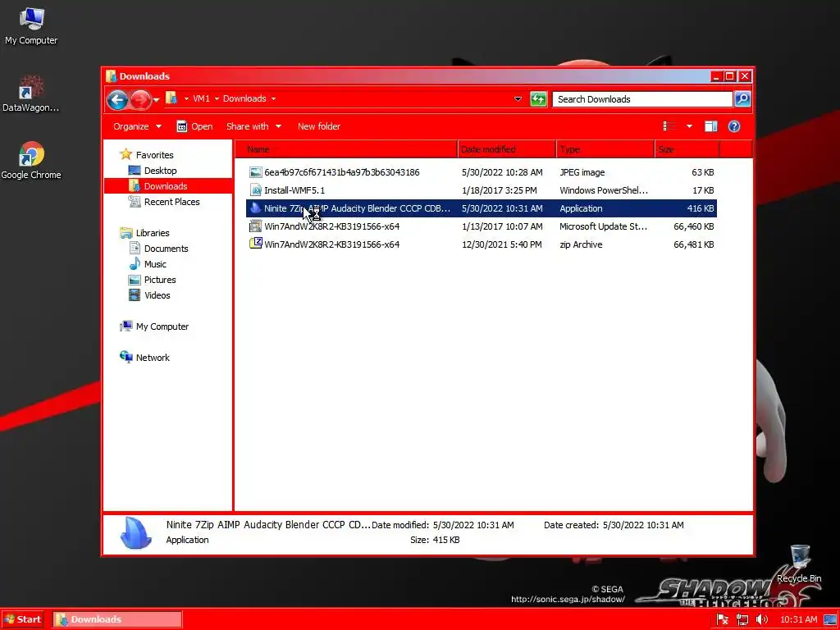Image resolution: width=840 pixels, height=630 pixels.
Task: Select the Win7AndW2K8R2 Microsoft Update file
Action: (x=481, y=226)
